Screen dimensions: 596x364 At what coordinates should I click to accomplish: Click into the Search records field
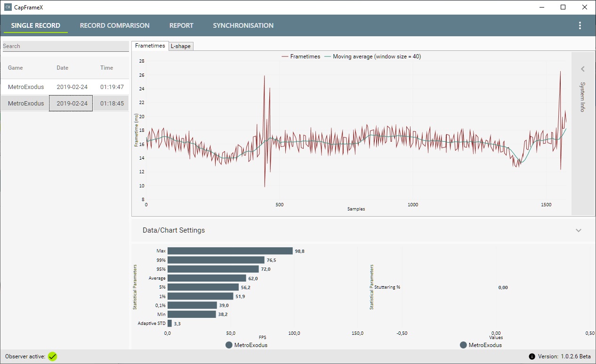click(65, 46)
